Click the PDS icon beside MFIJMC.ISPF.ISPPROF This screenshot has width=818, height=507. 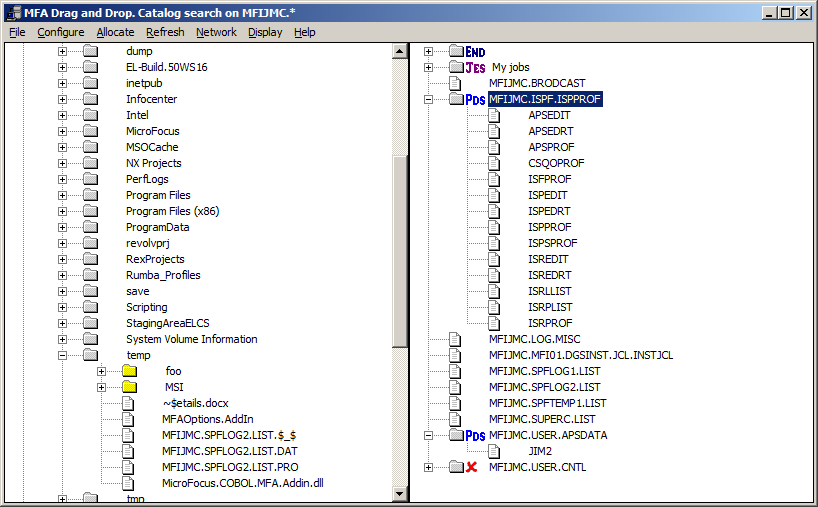pos(475,100)
